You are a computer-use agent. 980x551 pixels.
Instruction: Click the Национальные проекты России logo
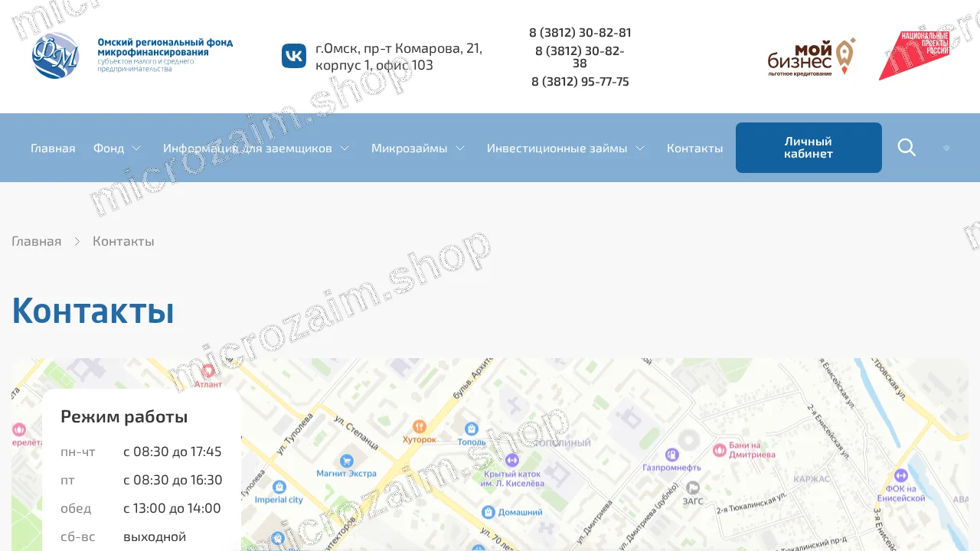(913, 56)
